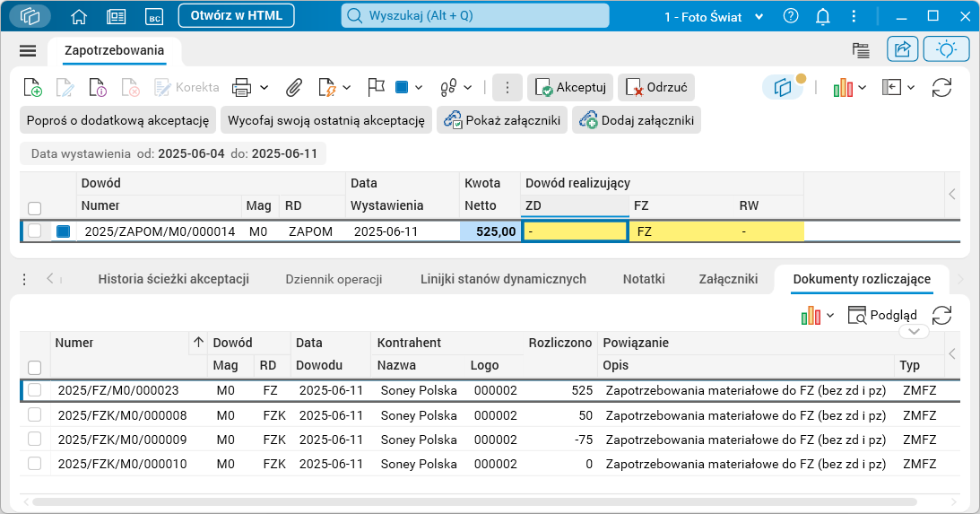980x514 pixels.
Task: Switch to Historia ścieżki akceptacji tab
Action: (x=174, y=279)
